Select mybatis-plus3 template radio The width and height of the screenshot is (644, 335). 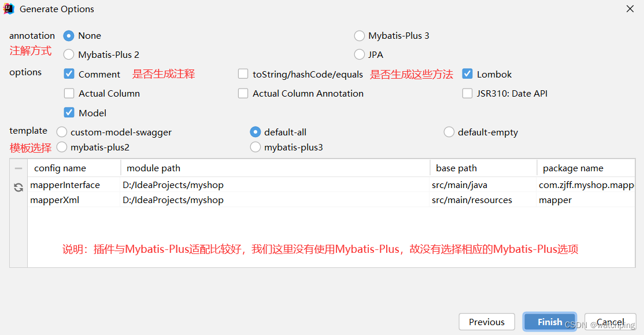pyautogui.click(x=256, y=147)
